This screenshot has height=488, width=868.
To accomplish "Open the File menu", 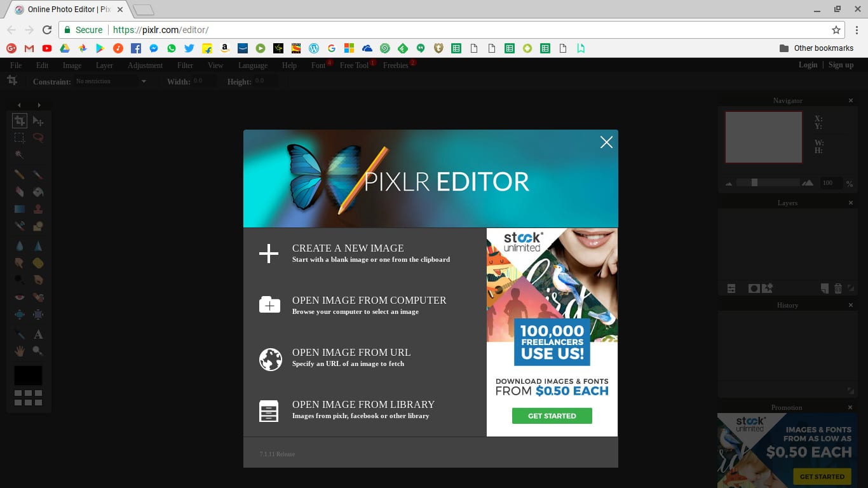I will [16, 65].
